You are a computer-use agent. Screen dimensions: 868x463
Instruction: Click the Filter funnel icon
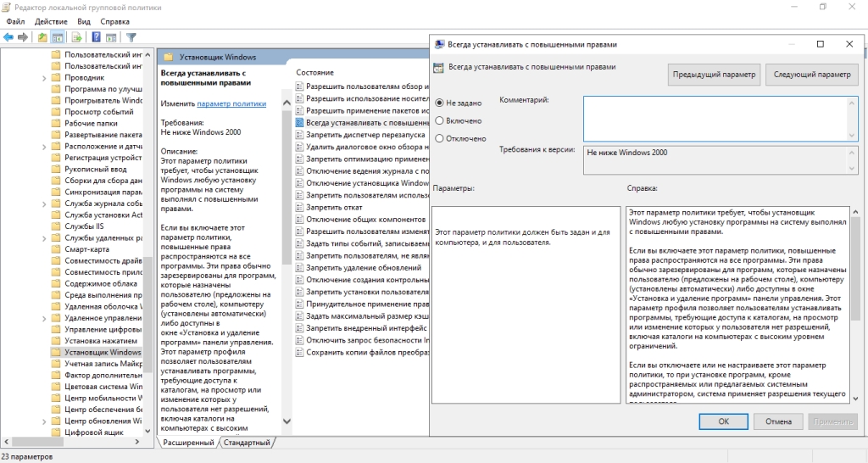131,37
